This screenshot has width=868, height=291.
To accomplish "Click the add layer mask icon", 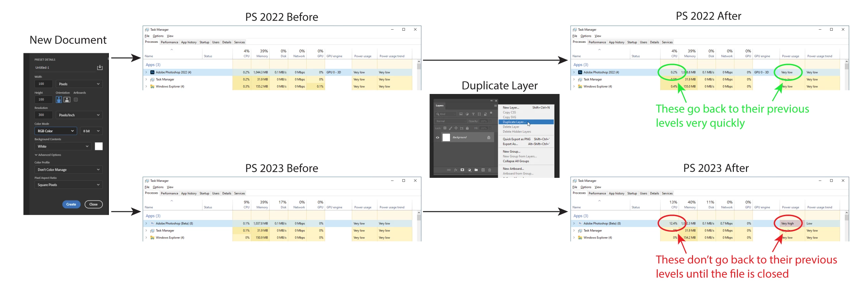I will click(462, 170).
